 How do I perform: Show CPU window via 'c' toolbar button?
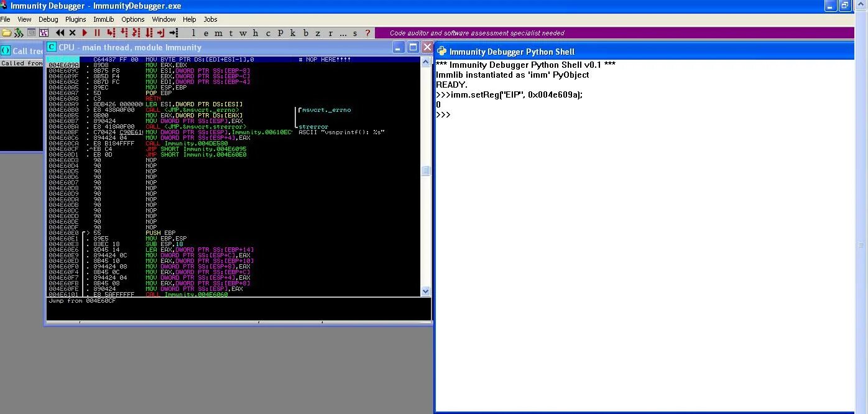click(x=268, y=33)
